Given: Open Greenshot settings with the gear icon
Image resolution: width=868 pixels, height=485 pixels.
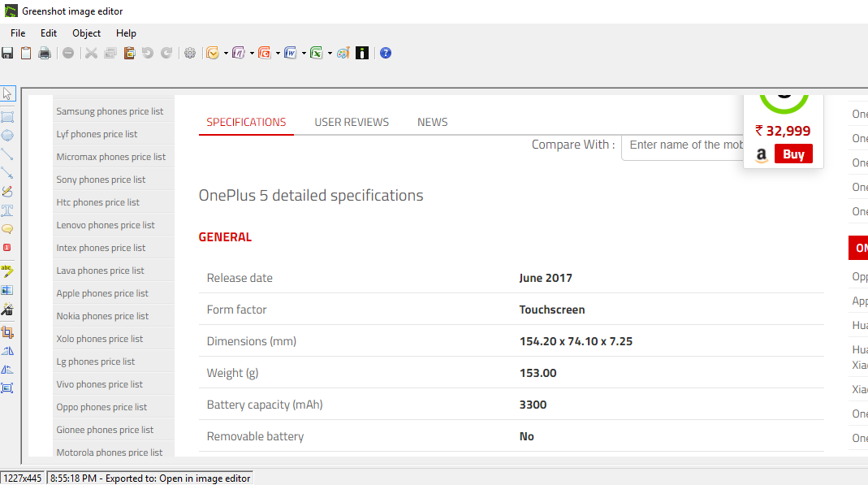Looking at the screenshot, I should tap(190, 53).
